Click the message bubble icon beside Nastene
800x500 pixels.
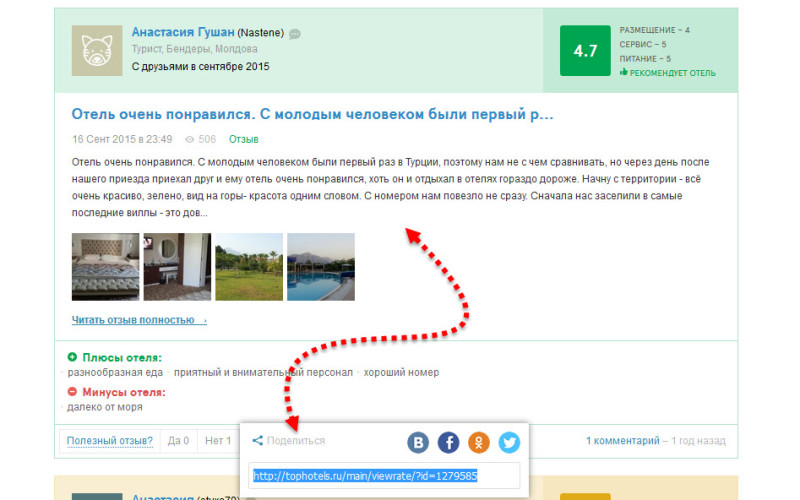click(295, 34)
